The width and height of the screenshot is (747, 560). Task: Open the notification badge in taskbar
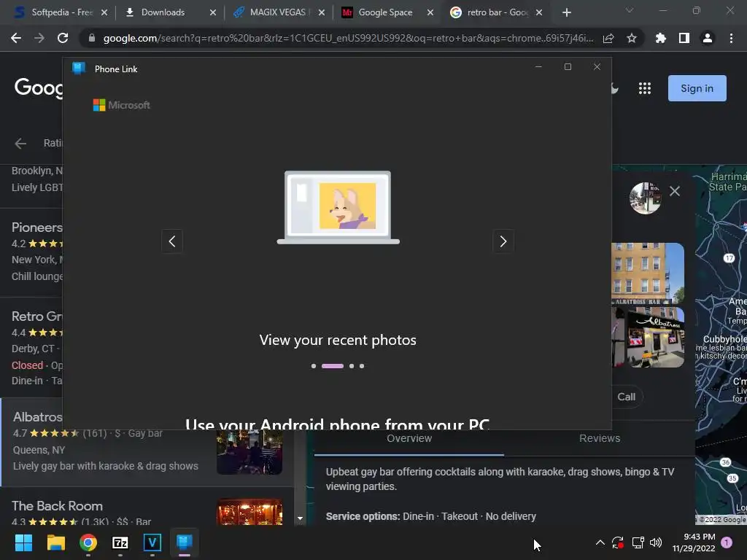[x=727, y=542]
